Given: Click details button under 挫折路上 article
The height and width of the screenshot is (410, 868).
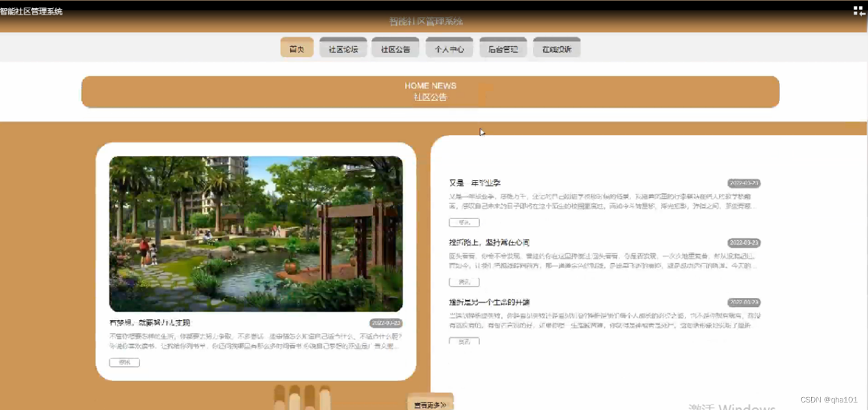Looking at the screenshot, I should click(x=464, y=282).
